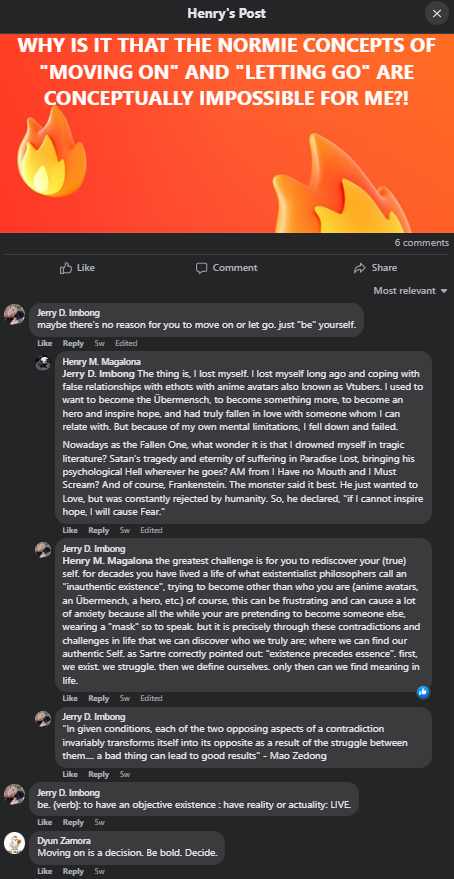Click the Comment speech-bubble icon

[202, 268]
